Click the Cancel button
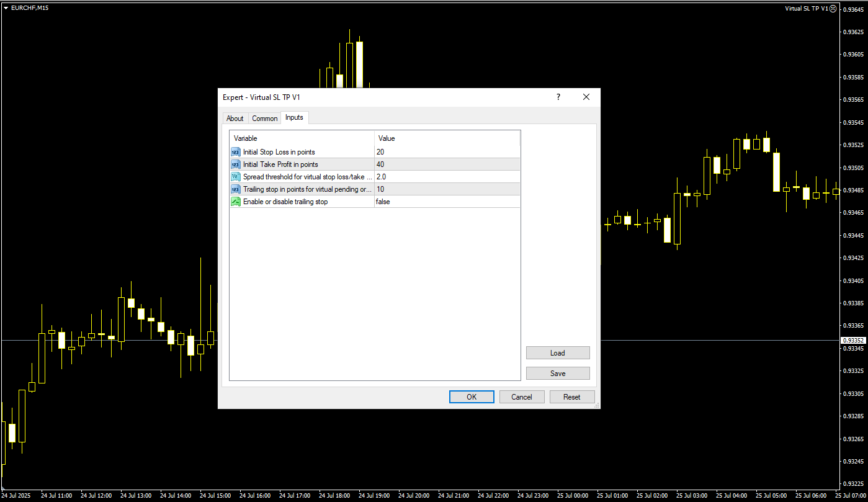The height and width of the screenshot is (502, 868). (521, 397)
